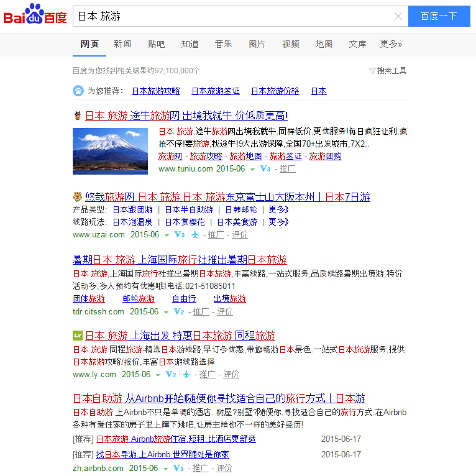Click the V3 credit badge for tuniu.com
This screenshot has width=476, height=476.
(265, 169)
